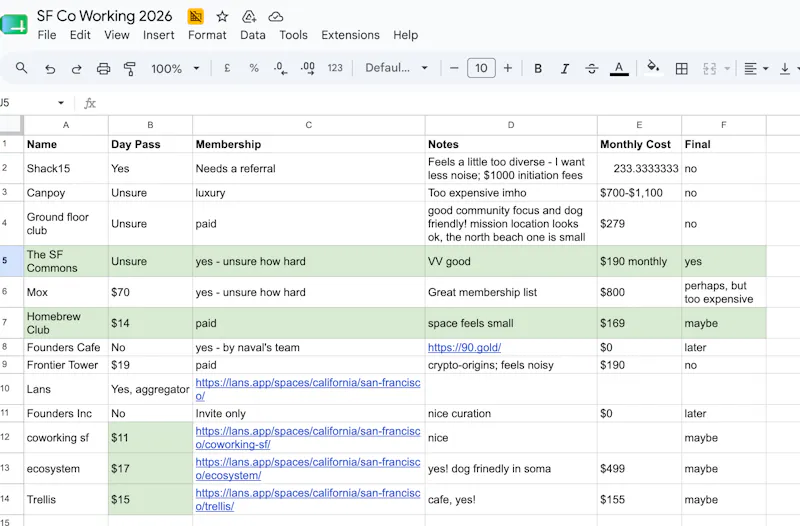Toggle strikethrough formatting

point(592,68)
